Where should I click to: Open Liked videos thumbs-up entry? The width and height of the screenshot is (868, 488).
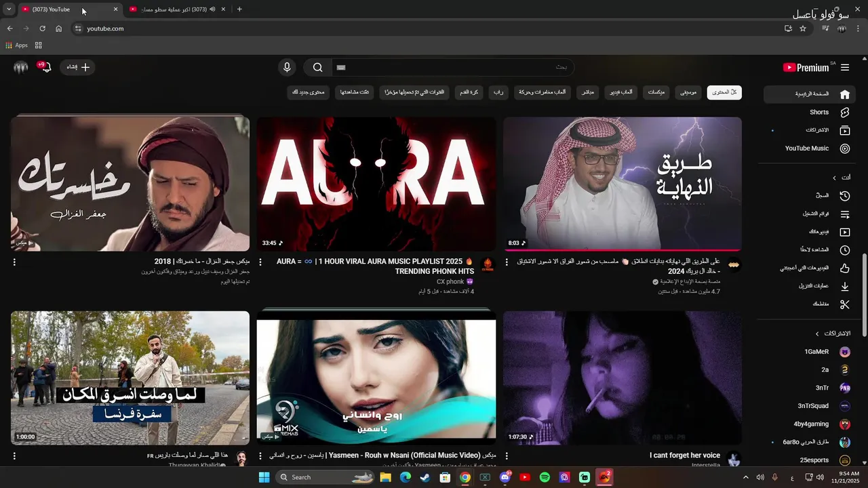point(810,268)
